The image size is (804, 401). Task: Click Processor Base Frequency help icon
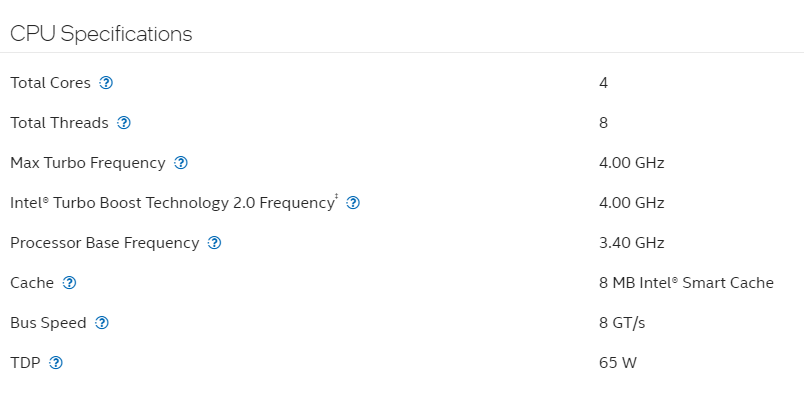(214, 243)
